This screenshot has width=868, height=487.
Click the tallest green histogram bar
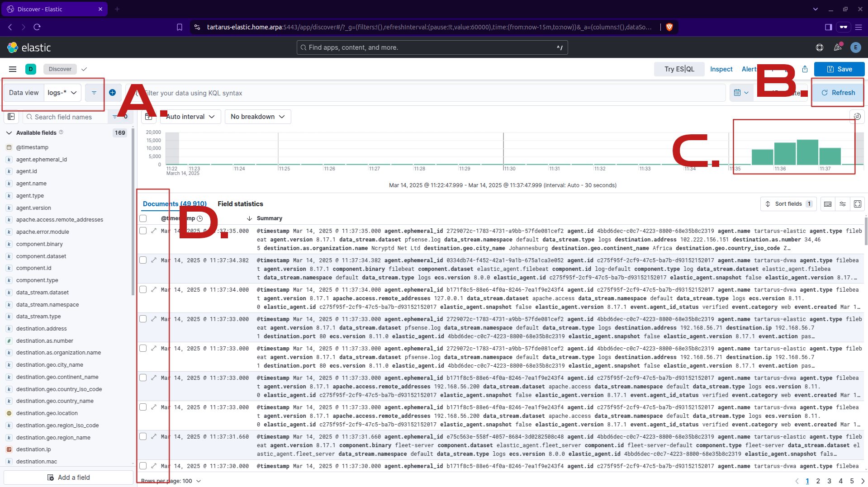click(807, 152)
